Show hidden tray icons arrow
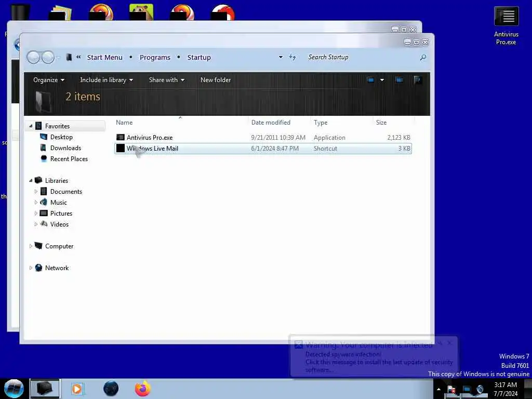This screenshot has width=532, height=399. [438, 389]
